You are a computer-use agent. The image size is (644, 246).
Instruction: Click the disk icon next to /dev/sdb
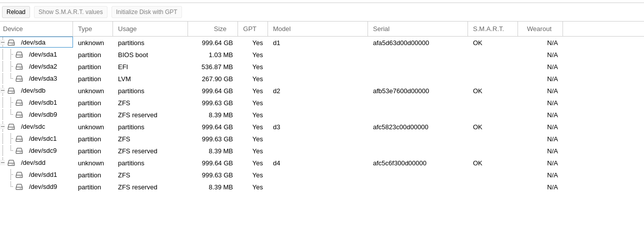(11, 91)
